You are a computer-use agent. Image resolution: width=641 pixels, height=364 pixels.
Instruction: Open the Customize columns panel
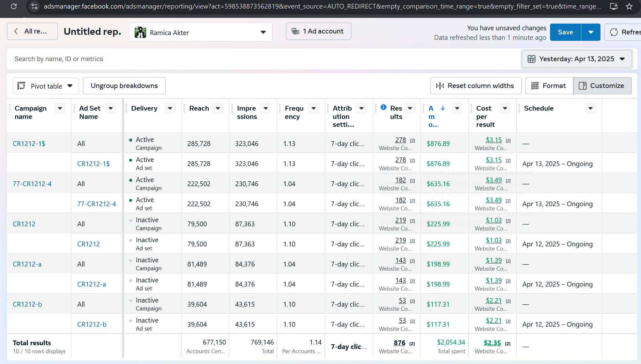pos(602,86)
